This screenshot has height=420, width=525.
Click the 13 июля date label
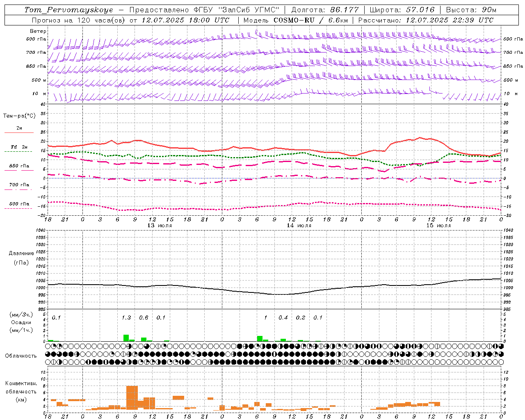point(160,226)
